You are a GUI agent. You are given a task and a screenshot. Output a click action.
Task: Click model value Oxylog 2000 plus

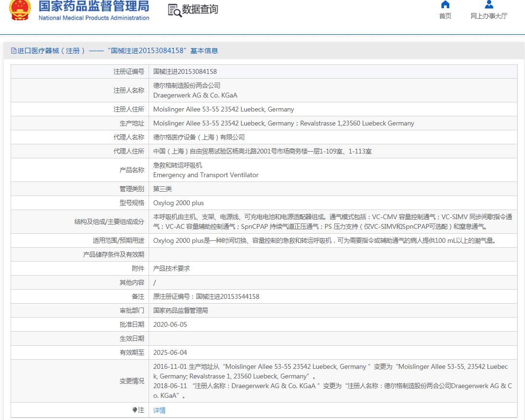(x=179, y=203)
